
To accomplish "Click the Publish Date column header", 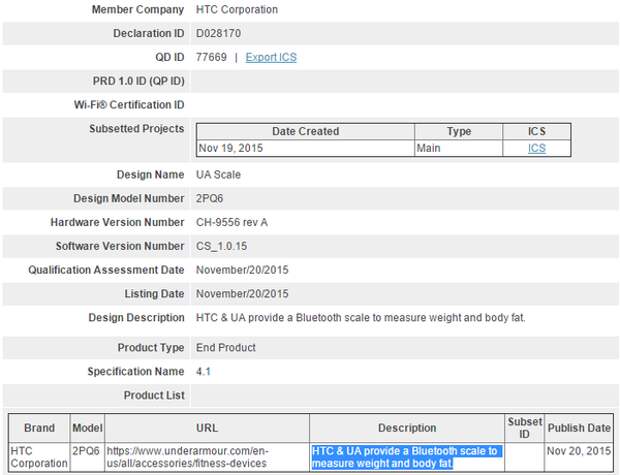I will (x=579, y=428).
